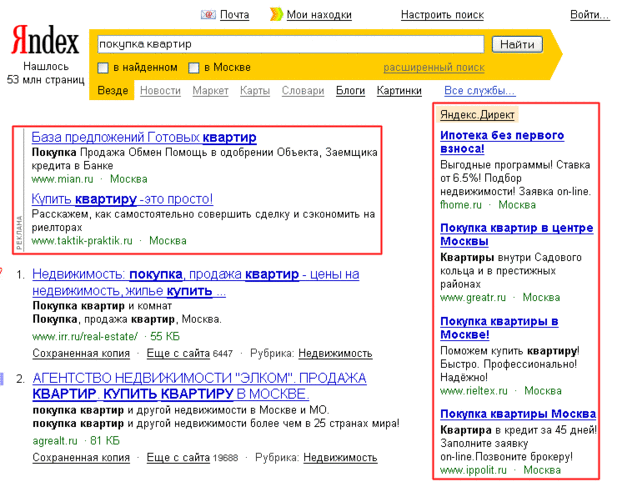Click Москва next to www.taktik-praktik.ru
Image resolution: width=617 pixels, height=482 pixels.
point(168,241)
